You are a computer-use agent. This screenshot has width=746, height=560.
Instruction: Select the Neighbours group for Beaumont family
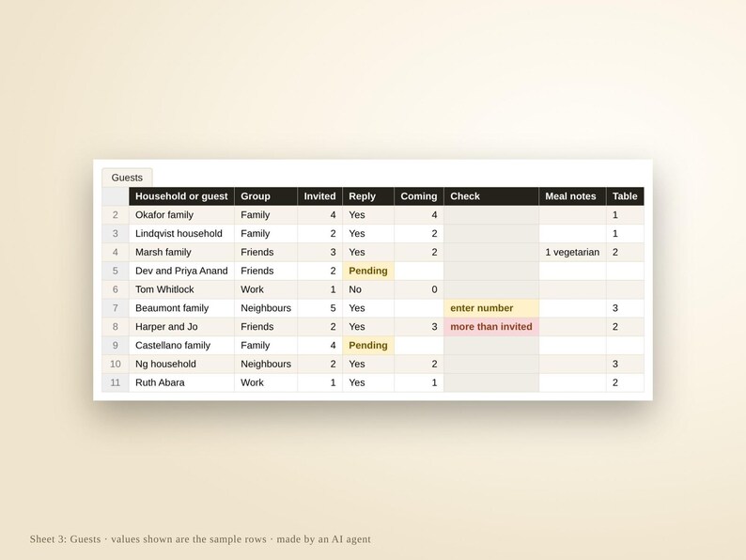[x=266, y=308]
